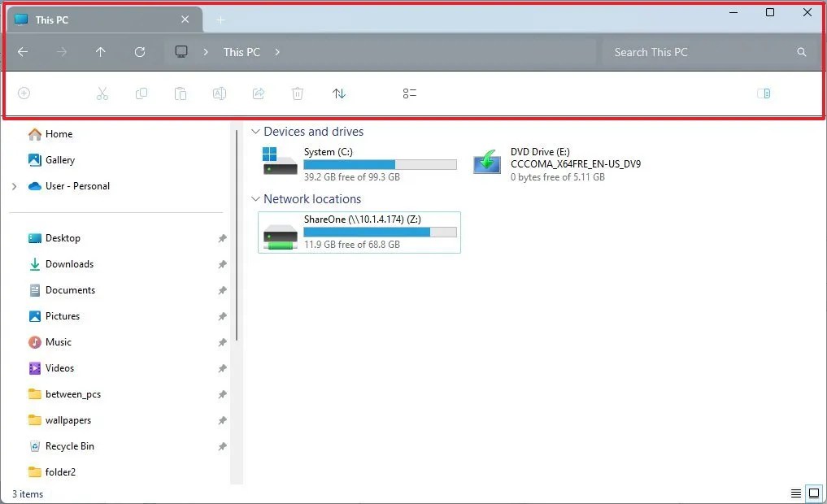827x504 pixels.
Task: Select the Rename icon on the command bar
Action: tap(220, 93)
